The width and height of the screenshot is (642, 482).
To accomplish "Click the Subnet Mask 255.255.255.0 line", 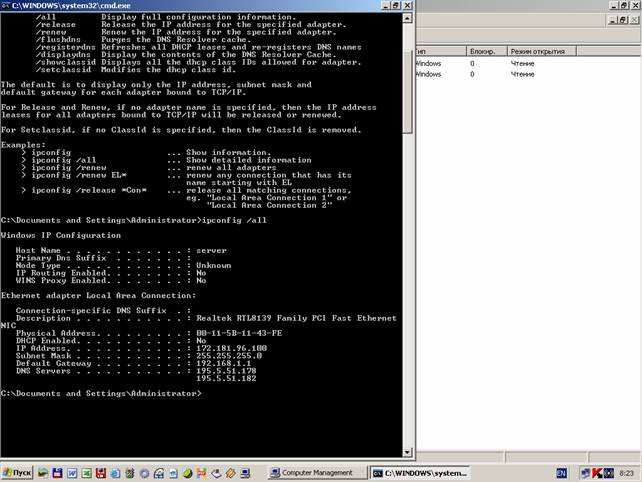I will (x=139, y=356).
